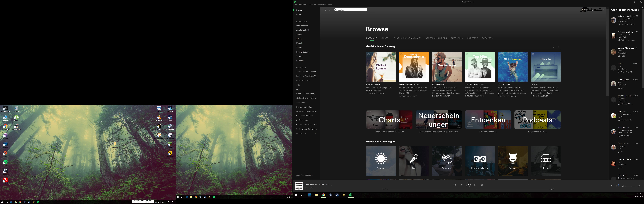Go to the previous track
This screenshot has width=644, height=204.
click(461, 185)
